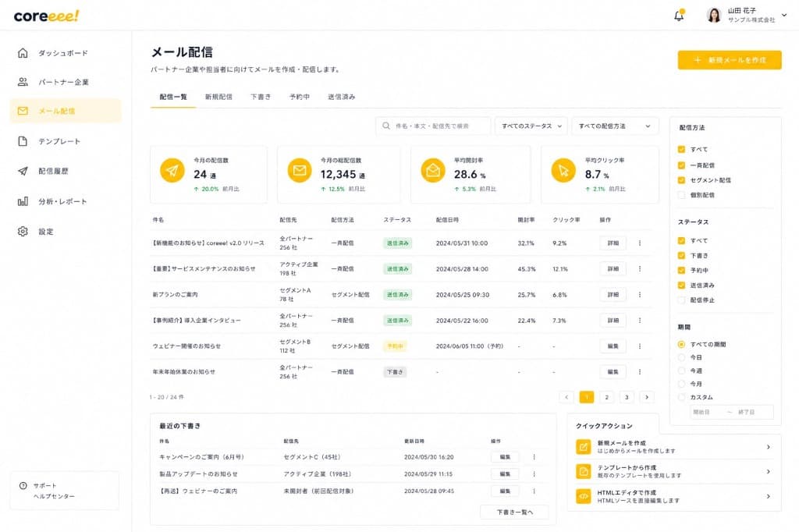This screenshot has width=799, height=532.
Task: Open more menu for coreee! v2.0 リリース row
Action: click(640, 243)
